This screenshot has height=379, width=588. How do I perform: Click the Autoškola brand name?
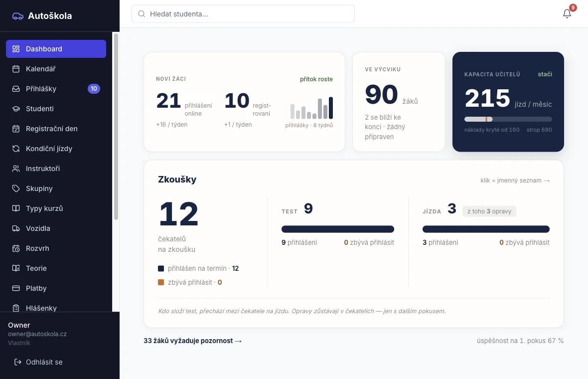(x=50, y=16)
